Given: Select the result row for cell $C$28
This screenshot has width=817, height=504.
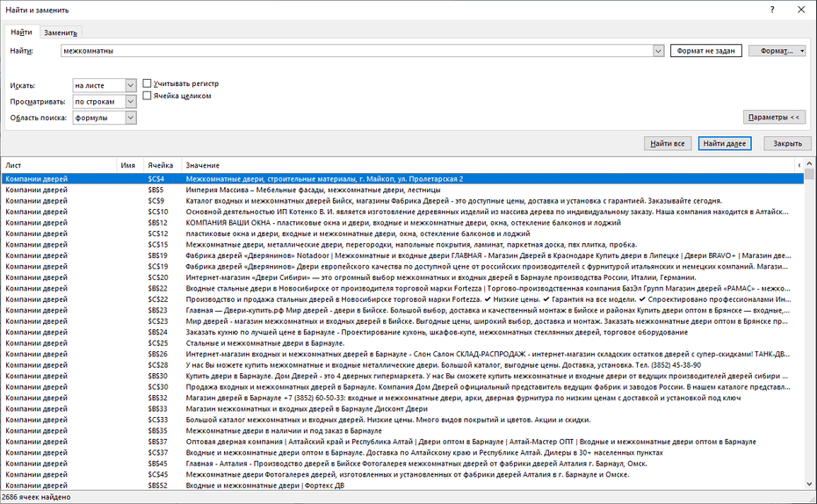Looking at the screenshot, I should click(402, 364).
